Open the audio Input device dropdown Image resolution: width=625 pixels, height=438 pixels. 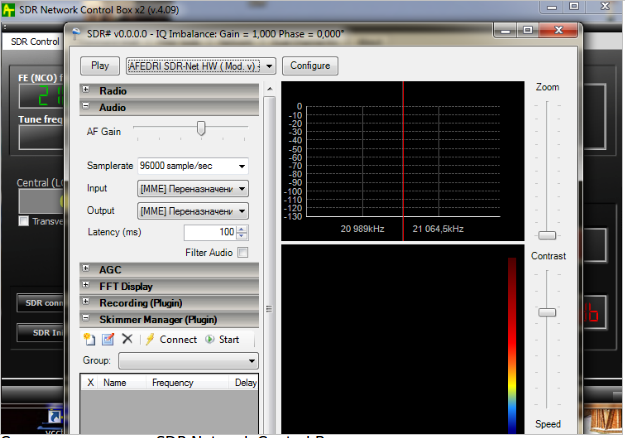point(242,189)
